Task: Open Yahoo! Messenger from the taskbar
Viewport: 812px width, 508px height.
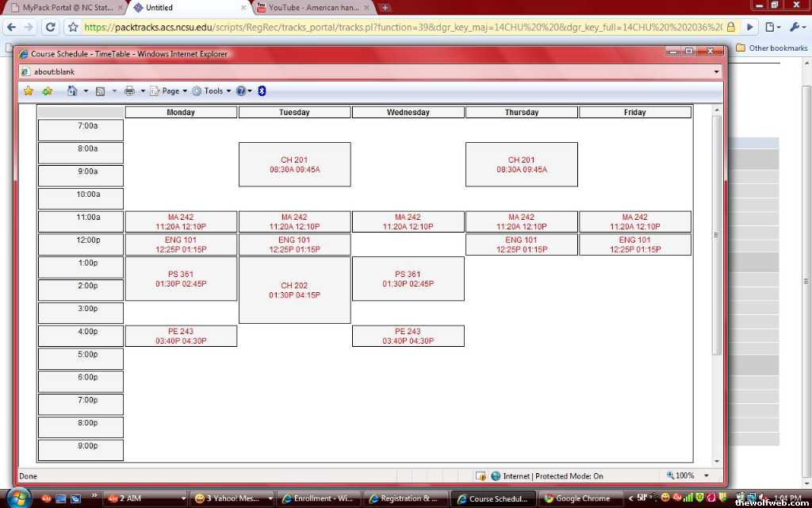Action: click(x=232, y=498)
